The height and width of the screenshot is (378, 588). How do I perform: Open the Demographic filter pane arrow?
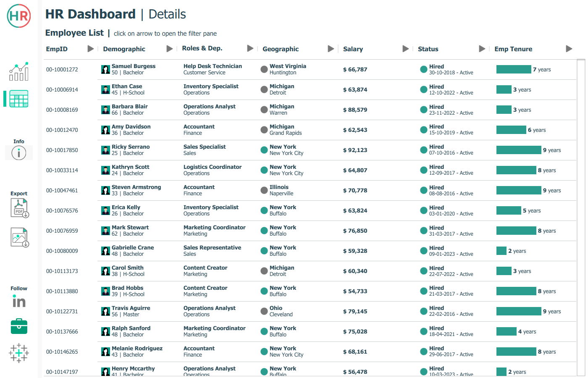tap(170, 49)
